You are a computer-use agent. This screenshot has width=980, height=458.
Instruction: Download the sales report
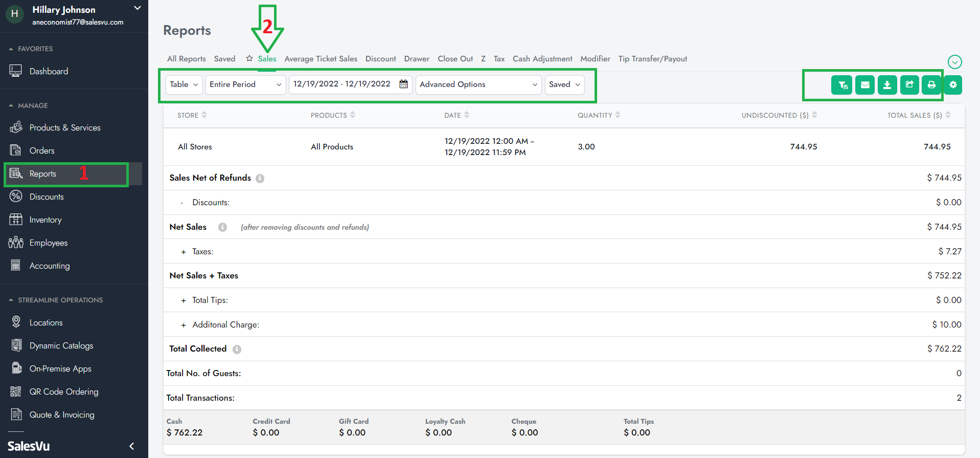coord(887,85)
